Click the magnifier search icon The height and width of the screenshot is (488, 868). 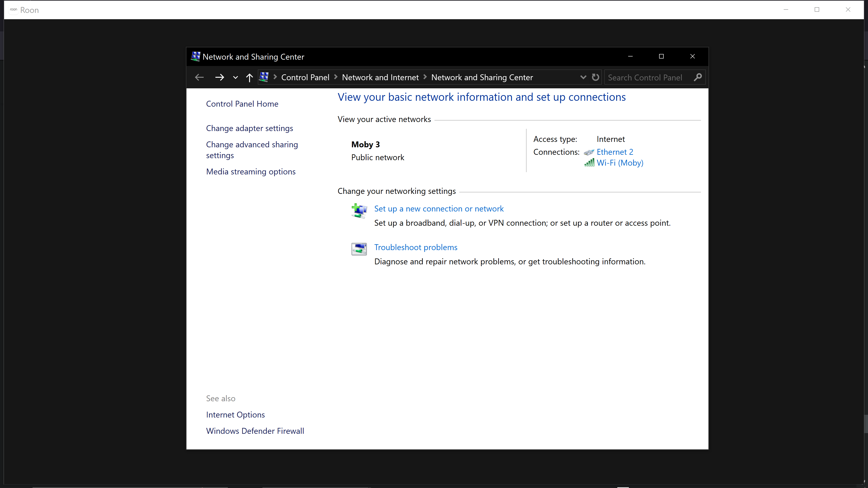698,77
